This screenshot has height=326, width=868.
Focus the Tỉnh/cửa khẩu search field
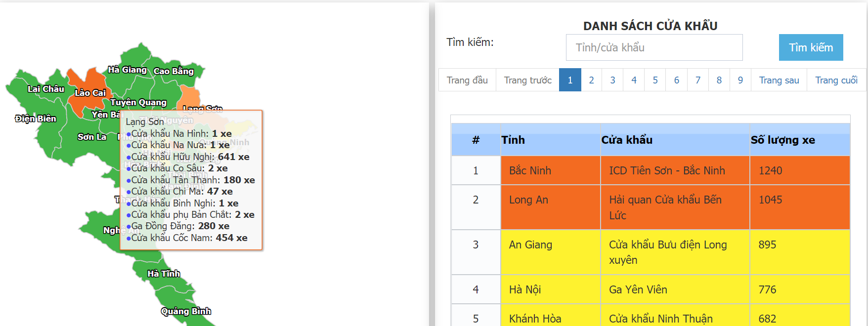654,47
